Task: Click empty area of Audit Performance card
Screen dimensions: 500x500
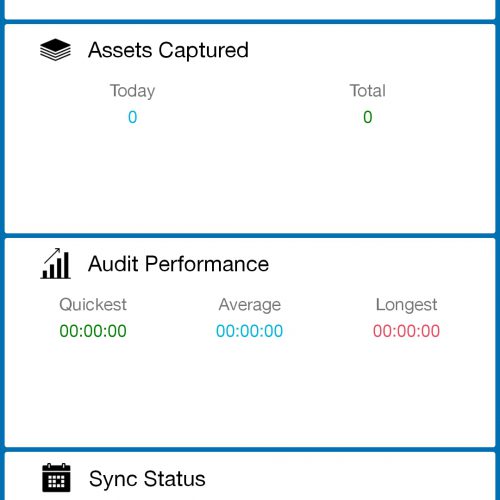Action: [250, 393]
